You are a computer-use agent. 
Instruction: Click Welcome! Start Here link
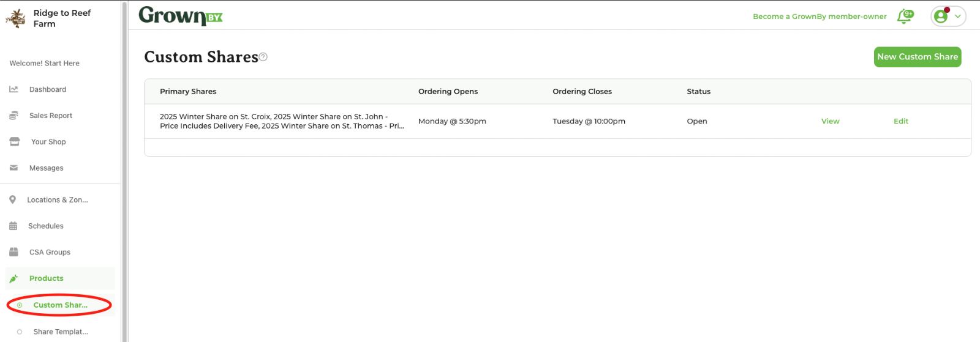(x=45, y=63)
